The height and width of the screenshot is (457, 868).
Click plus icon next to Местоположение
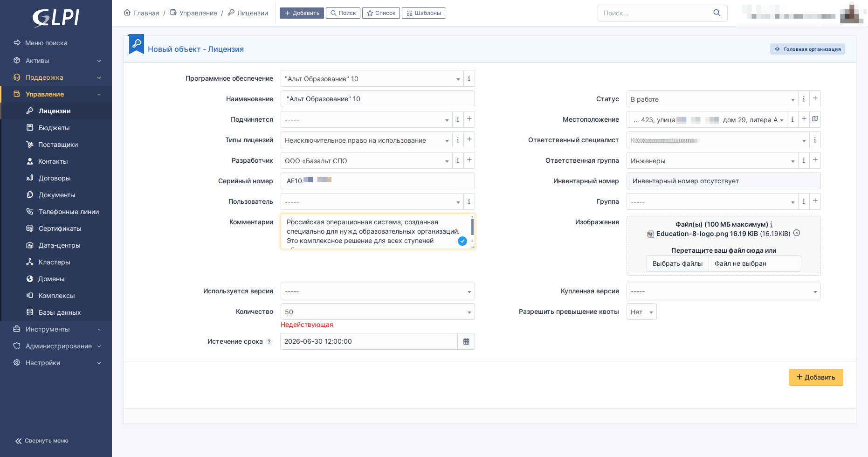click(x=804, y=119)
